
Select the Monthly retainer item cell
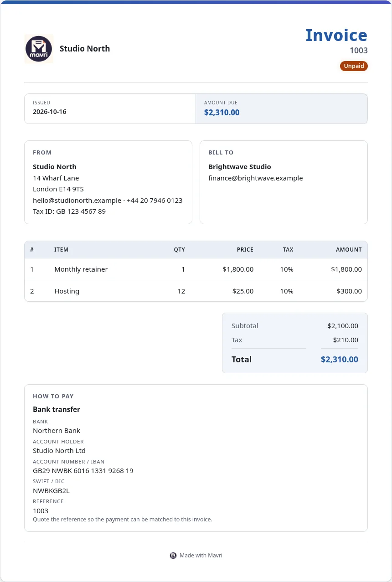click(x=81, y=269)
